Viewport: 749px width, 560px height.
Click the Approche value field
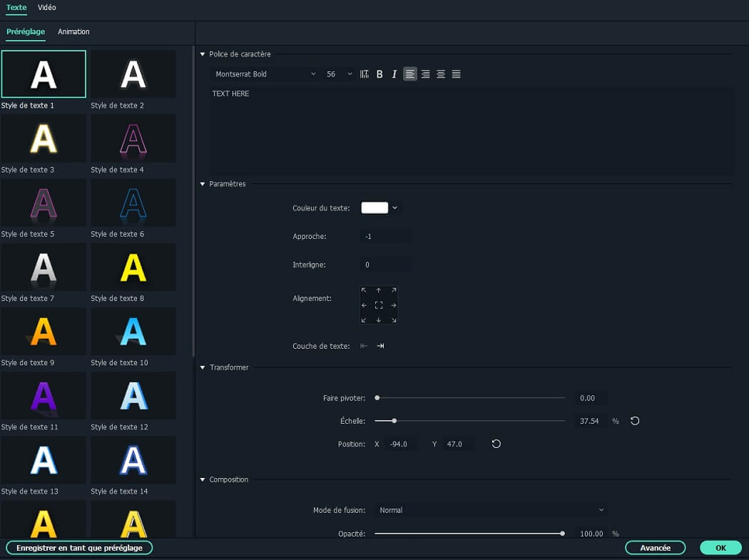click(385, 237)
